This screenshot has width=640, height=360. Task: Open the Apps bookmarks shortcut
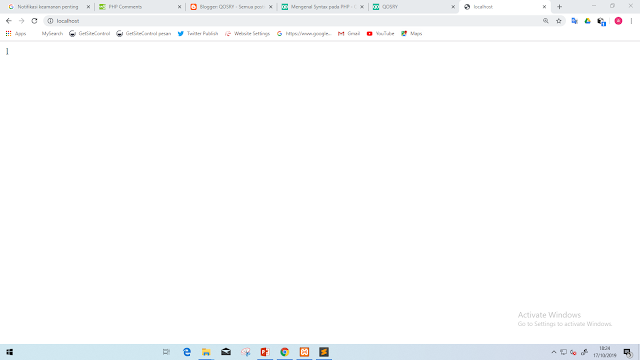(16, 33)
